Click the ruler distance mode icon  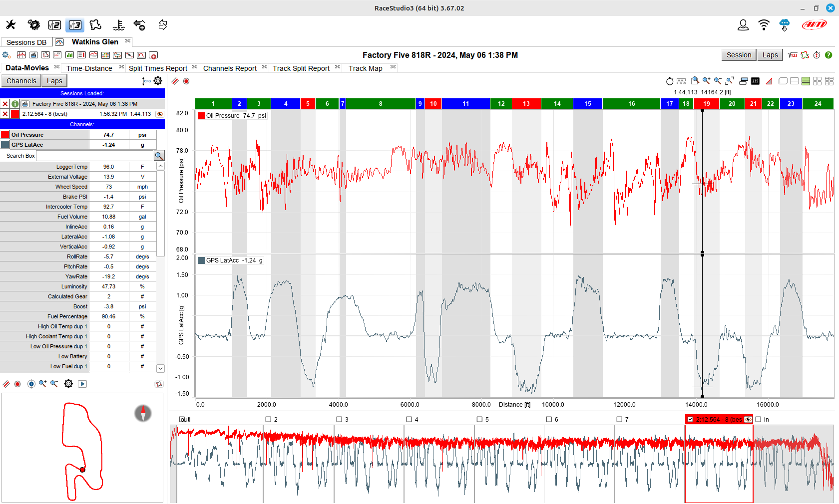pyautogui.click(x=681, y=81)
